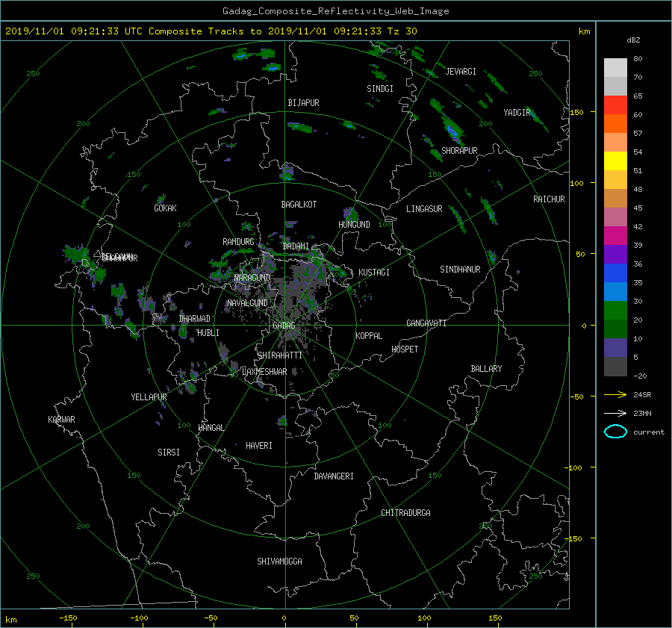Select the yellow 51 dBZ color swatch
The height and width of the screenshot is (628, 672).
coord(615,161)
